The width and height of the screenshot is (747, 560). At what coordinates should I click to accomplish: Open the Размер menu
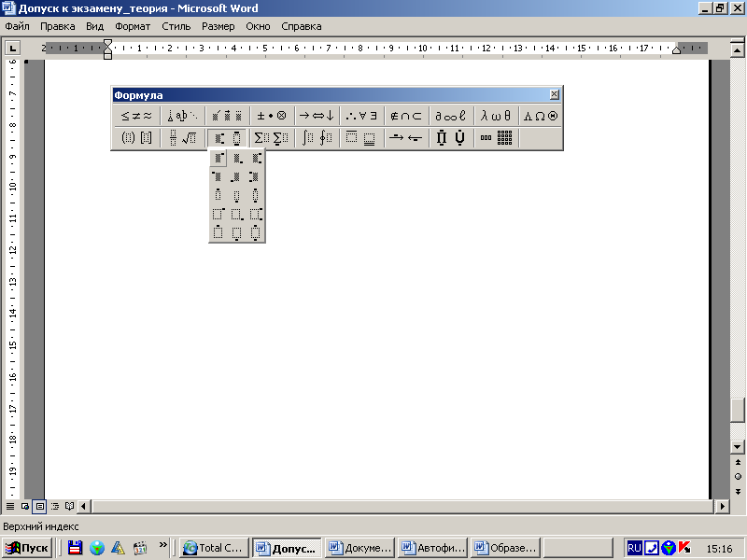coord(218,26)
